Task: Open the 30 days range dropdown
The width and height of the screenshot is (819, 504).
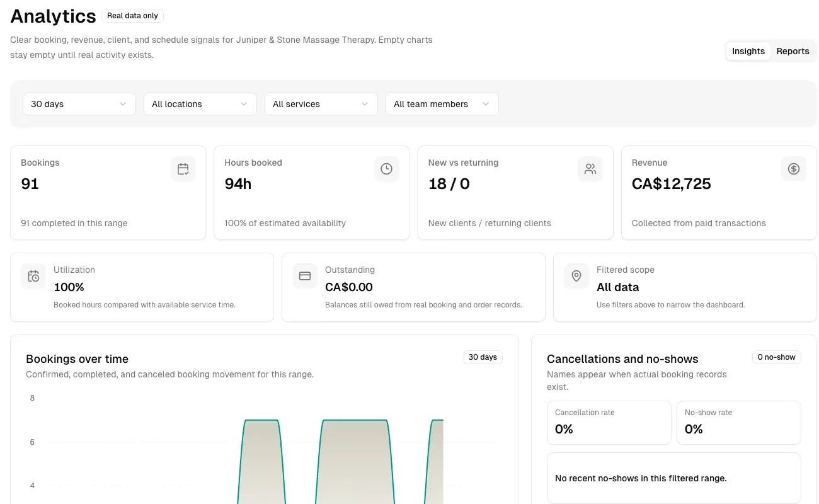Action: coord(79,104)
